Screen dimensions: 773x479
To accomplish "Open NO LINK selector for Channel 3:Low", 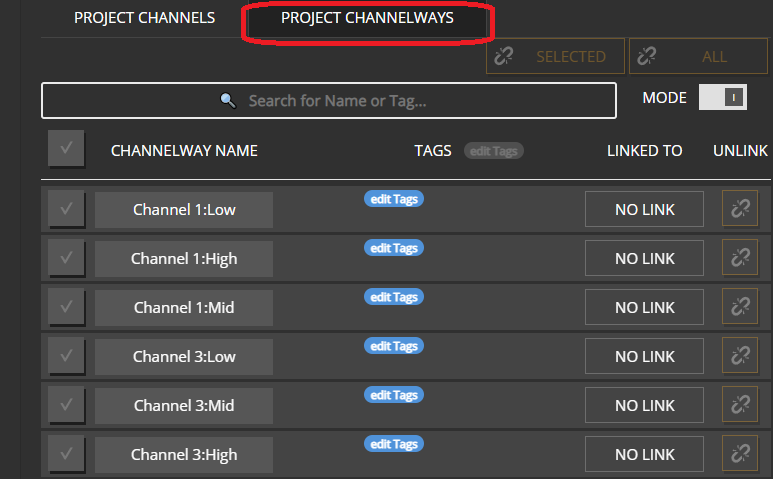I will pos(644,357).
